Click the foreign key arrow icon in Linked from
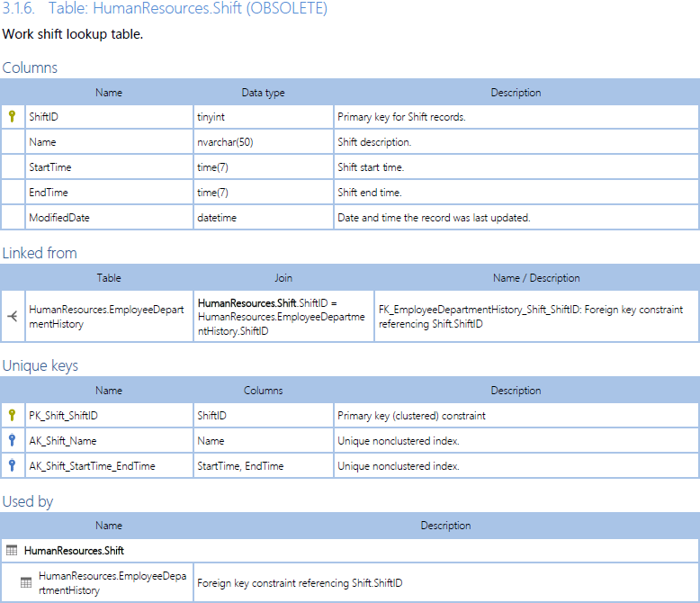 point(12,317)
